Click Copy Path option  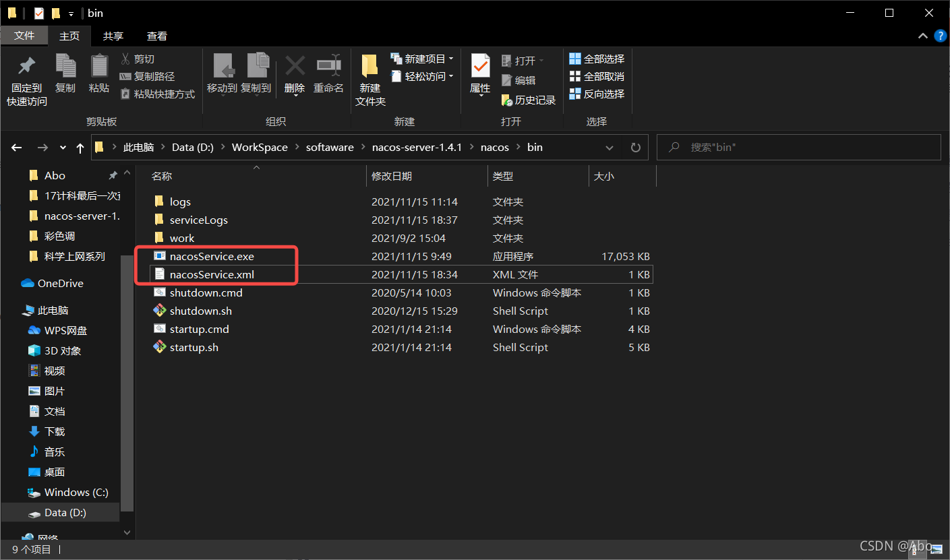[147, 77]
